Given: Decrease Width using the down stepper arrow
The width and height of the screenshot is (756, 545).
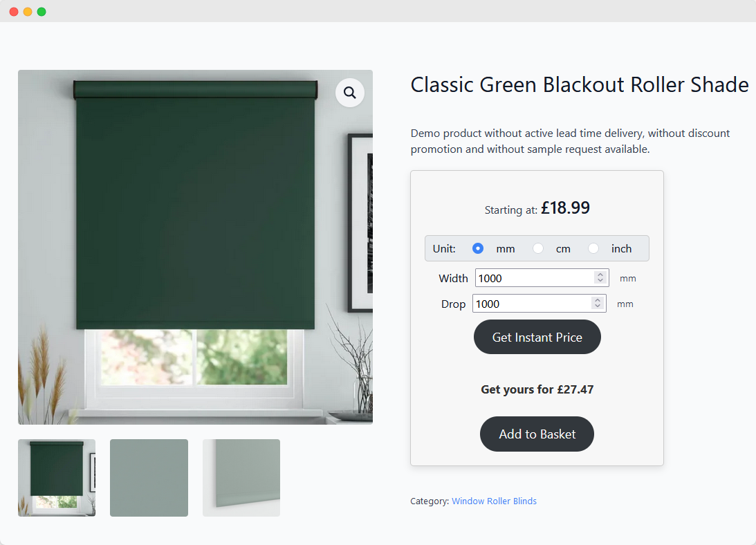Looking at the screenshot, I should [x=600, y=281].
